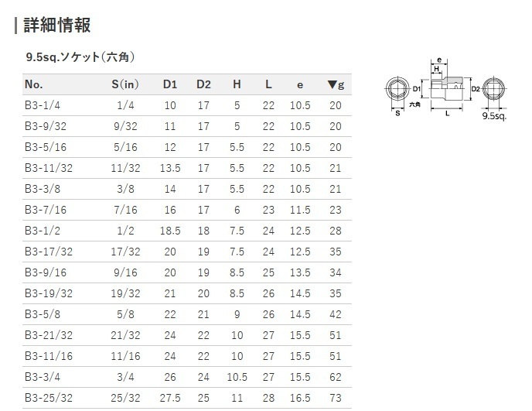
Task: Click the weight triangle g column header
Action: [336, 84]
